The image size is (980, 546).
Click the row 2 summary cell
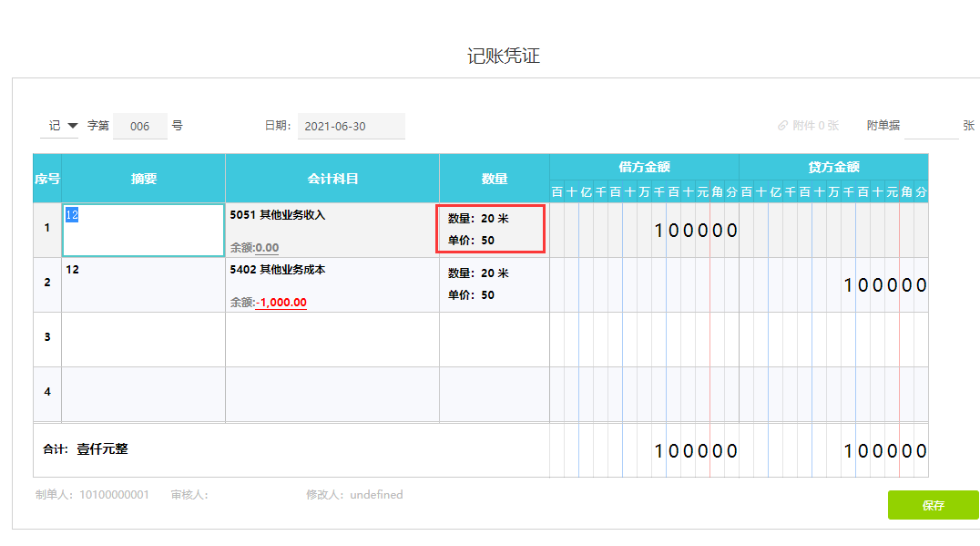pos(143,284)
